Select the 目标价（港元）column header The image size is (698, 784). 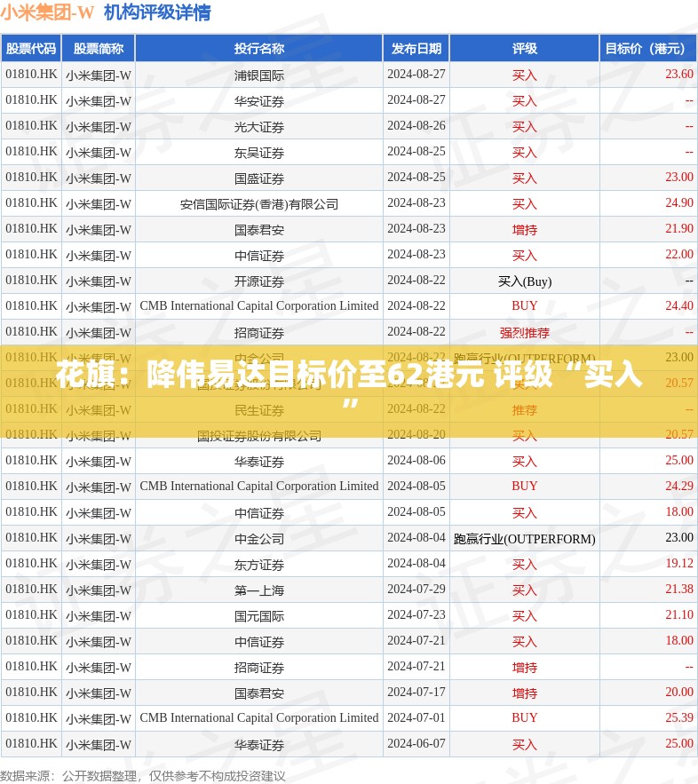649,49
